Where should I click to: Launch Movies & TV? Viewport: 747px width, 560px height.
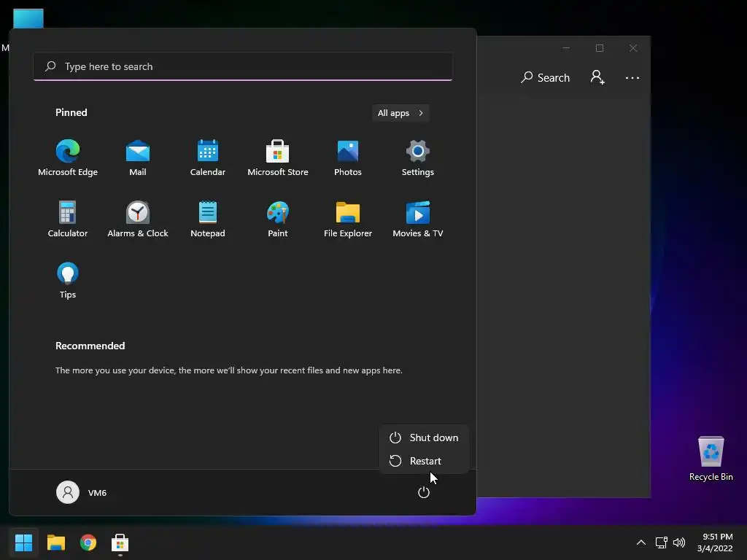click(x=418, y=219)
